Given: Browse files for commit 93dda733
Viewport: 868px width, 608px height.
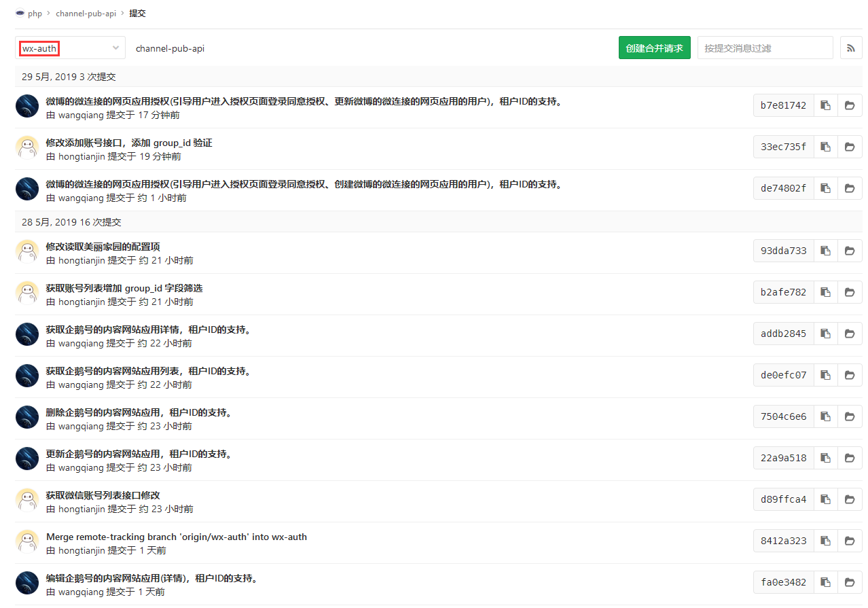Looking at the screenshot, I should pos(850,251).
